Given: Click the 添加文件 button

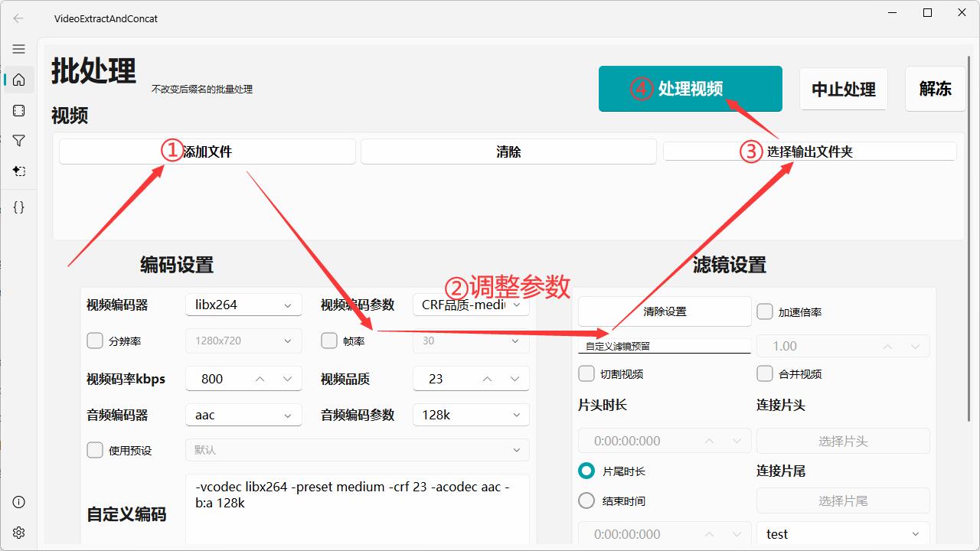Looking at the screenshot, I should coord(207,152).
